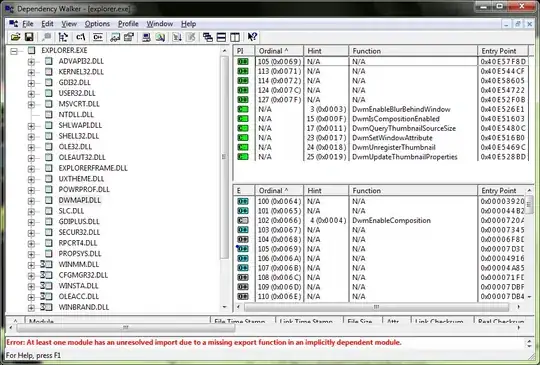Viewport: 540px width, 365px height.
Task: Sort imports by Function column header
Action: pos(413,51)
